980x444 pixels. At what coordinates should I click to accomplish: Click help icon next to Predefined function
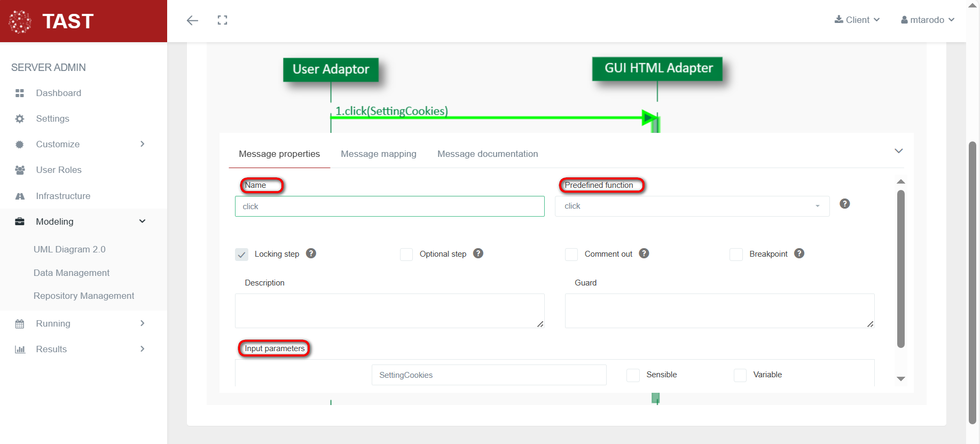click(x=844, y=204)
